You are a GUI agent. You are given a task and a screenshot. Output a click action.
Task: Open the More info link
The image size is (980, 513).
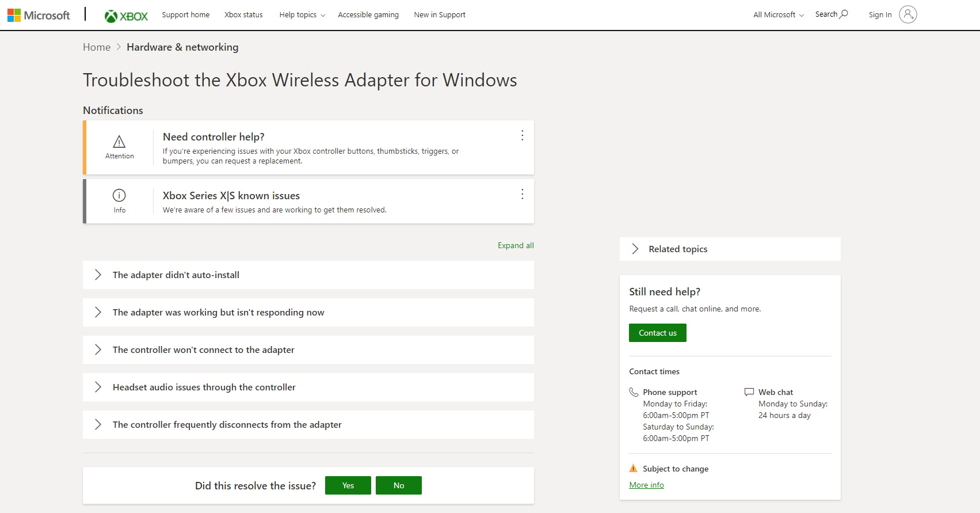click(646, 485)
